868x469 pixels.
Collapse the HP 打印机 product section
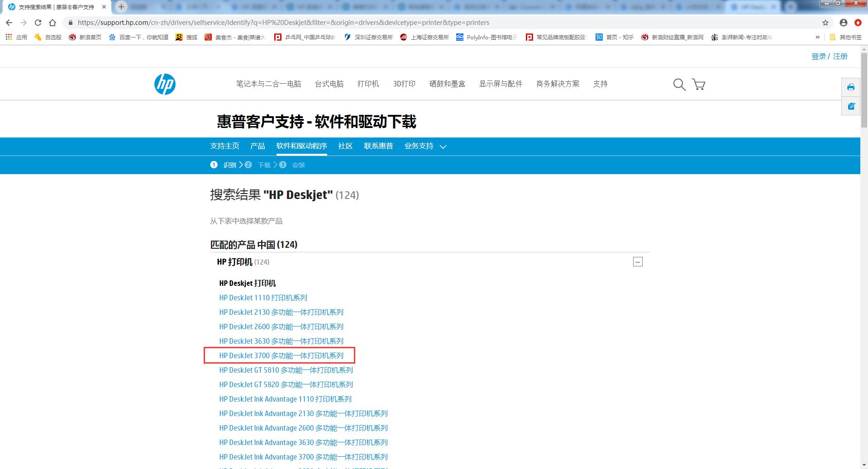(638, 261)
